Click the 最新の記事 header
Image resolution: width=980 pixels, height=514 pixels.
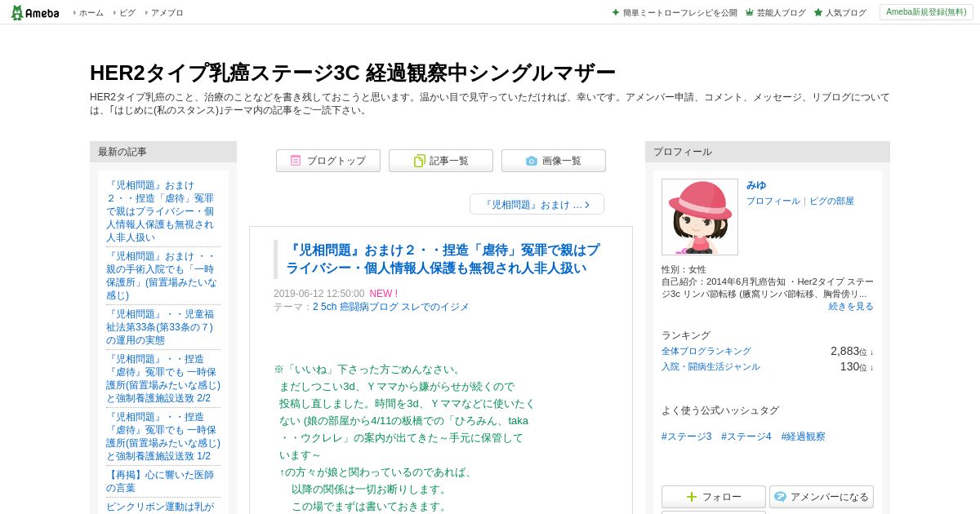click(x=163, y=152)
